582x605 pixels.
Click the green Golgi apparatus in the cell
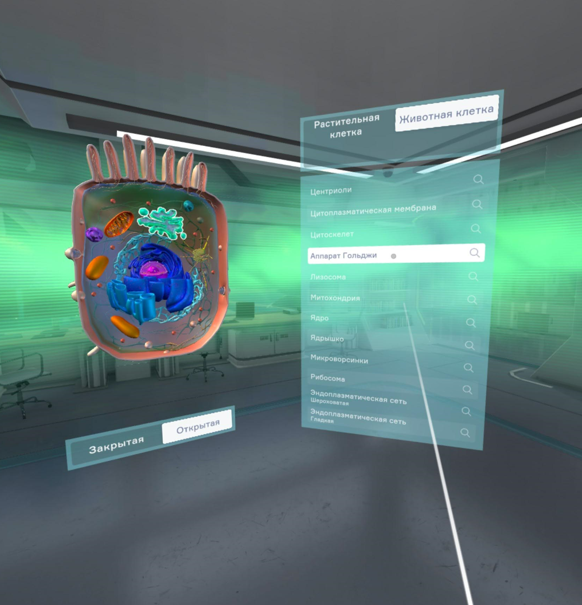pos(163,222)
